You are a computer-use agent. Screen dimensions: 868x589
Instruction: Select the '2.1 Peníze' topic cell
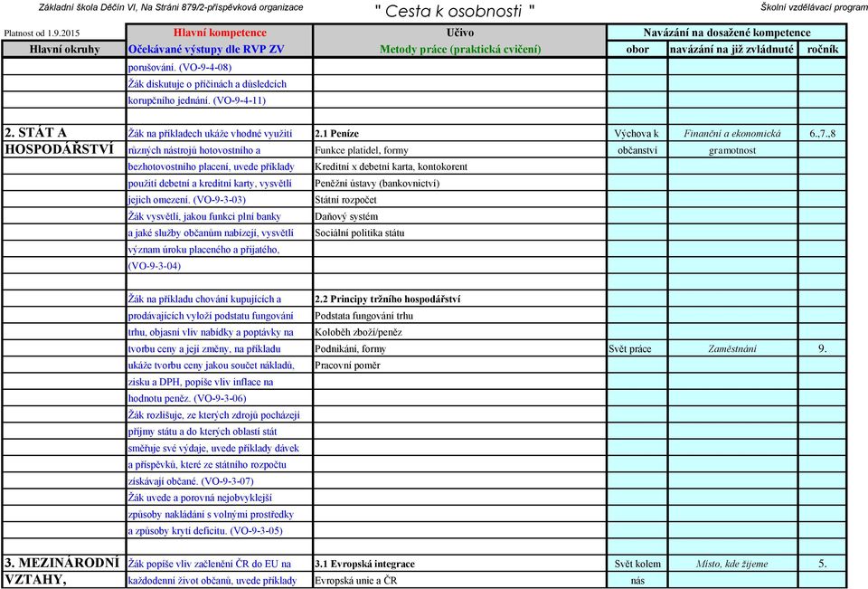click(460, 133)
